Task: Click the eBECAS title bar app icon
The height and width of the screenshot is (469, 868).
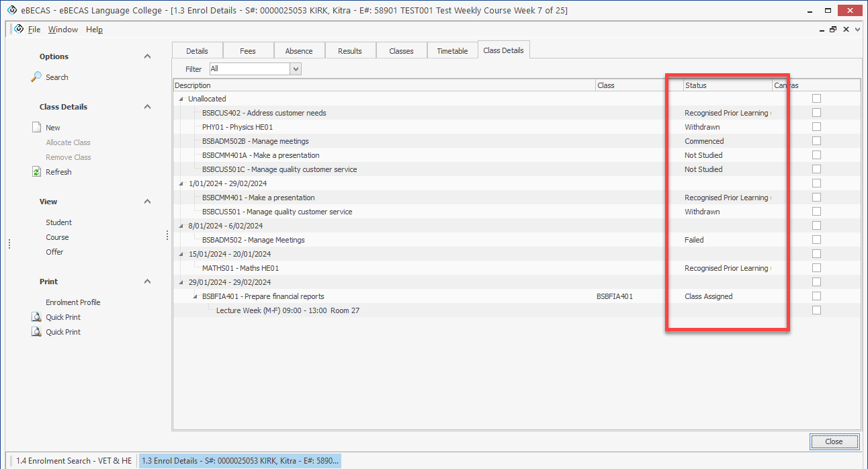Action: click(11, 10)
